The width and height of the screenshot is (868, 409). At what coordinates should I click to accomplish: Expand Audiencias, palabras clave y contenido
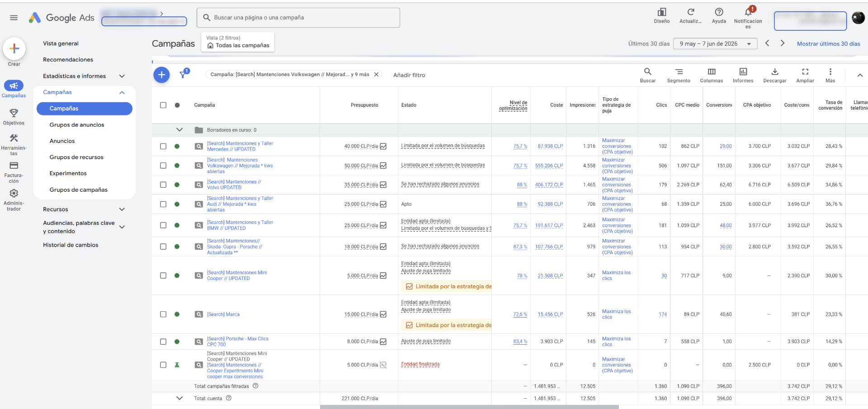(x=122, y=227)
